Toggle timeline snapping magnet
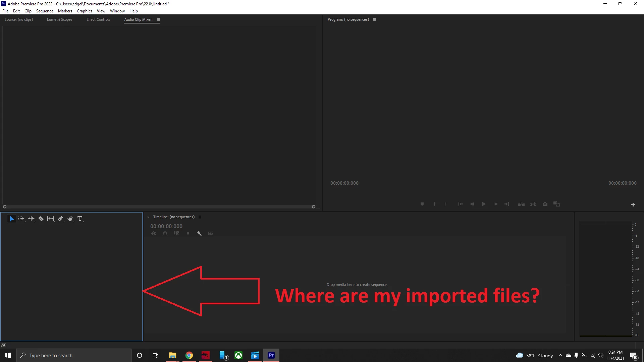The image size is (644, 362). pos(165,233)
